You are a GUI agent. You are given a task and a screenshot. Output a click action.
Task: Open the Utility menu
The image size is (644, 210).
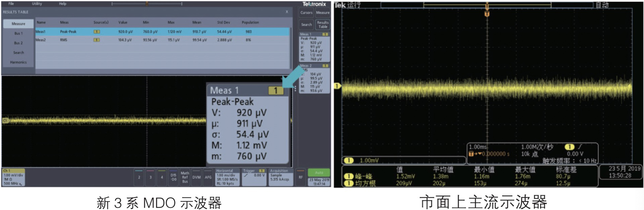point(37,4)
